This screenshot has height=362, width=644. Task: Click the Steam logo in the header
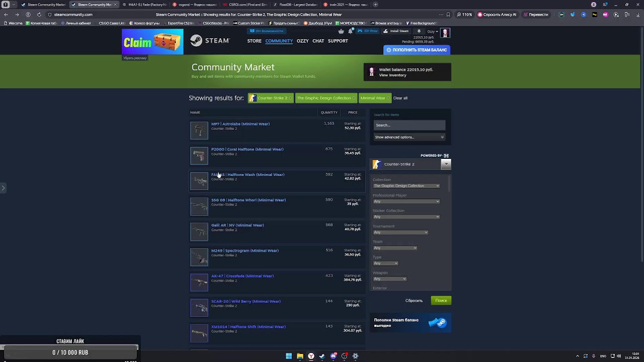tap(210, 41)
